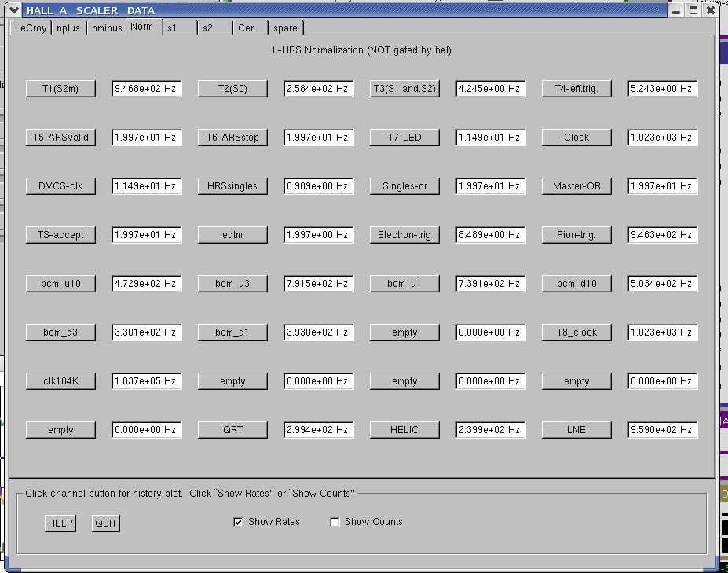Click the HELP button
This screenshot has height=573, width=728.
tap(60, 523)
